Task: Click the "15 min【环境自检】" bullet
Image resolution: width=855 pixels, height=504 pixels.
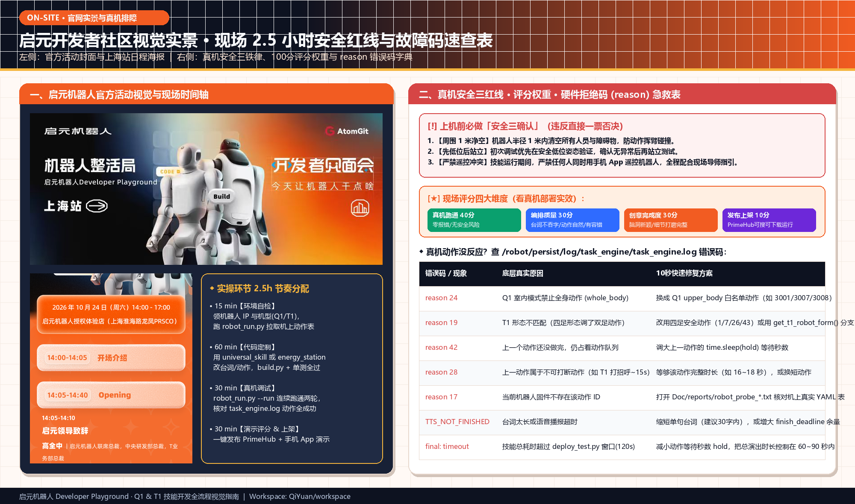Action: (244, 306)
